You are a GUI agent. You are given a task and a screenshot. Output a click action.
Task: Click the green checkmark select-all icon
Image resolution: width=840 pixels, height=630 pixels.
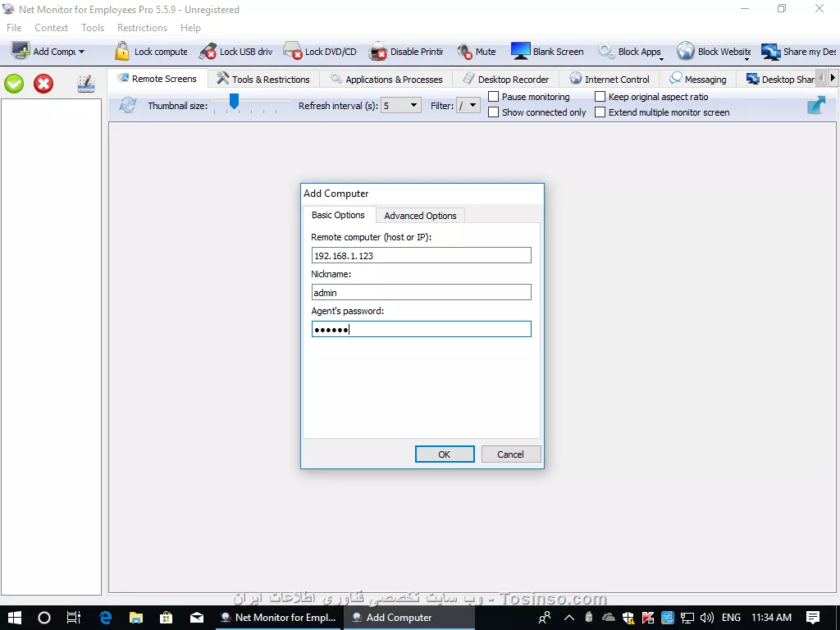[15, 84]
